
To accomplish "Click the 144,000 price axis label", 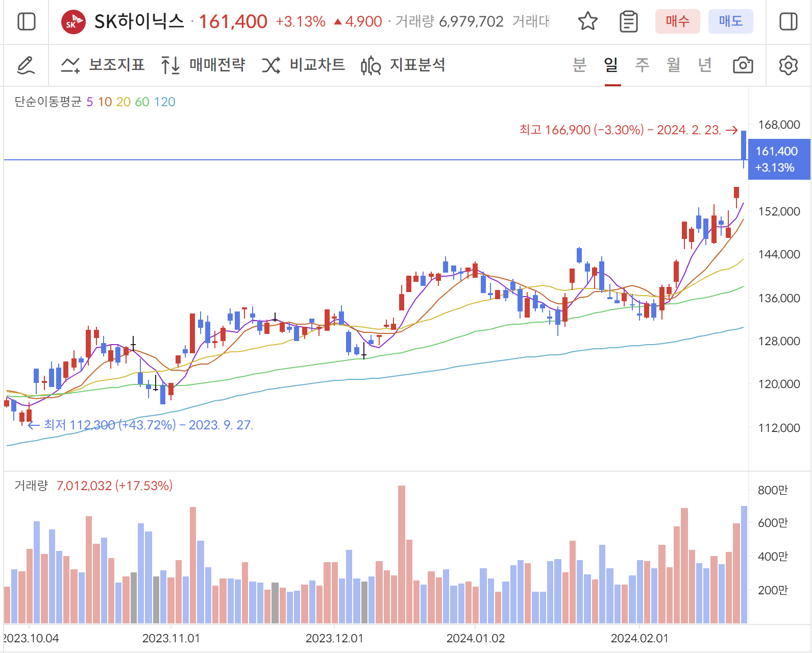I will point(779,254).
